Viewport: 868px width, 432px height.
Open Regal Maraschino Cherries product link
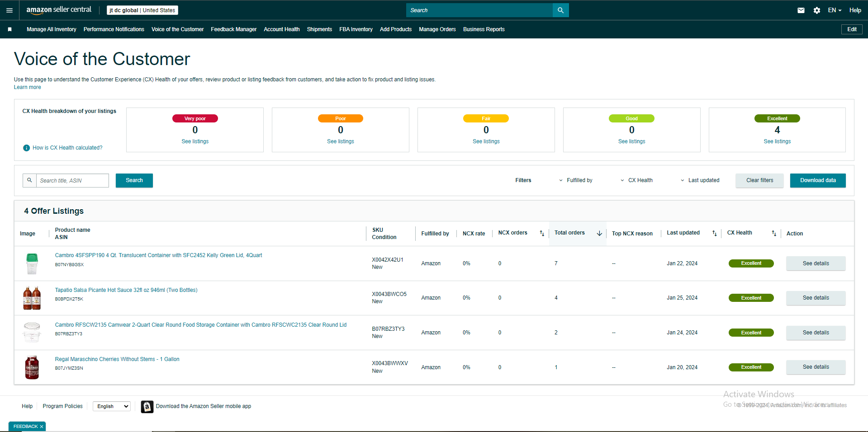(x=117, y=359)
